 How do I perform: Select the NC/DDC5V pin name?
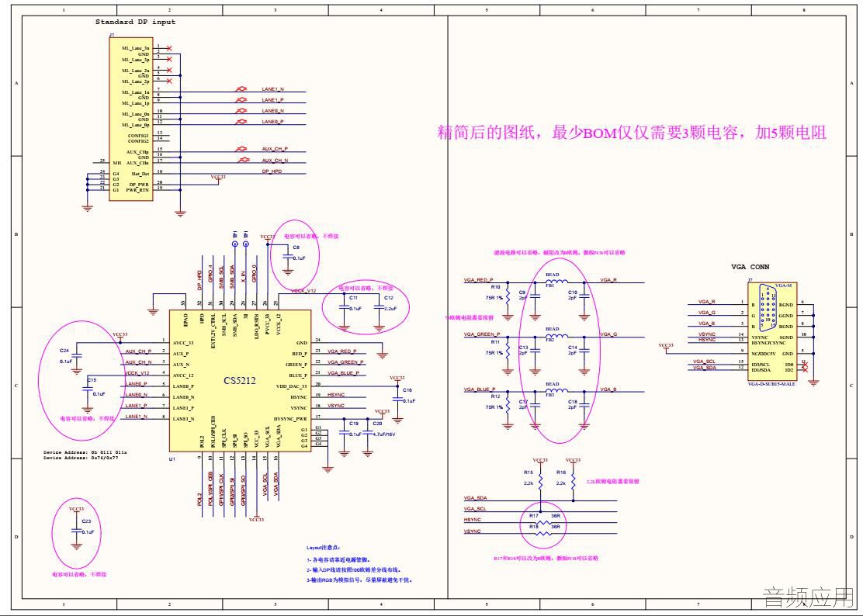tap(764, 354)
